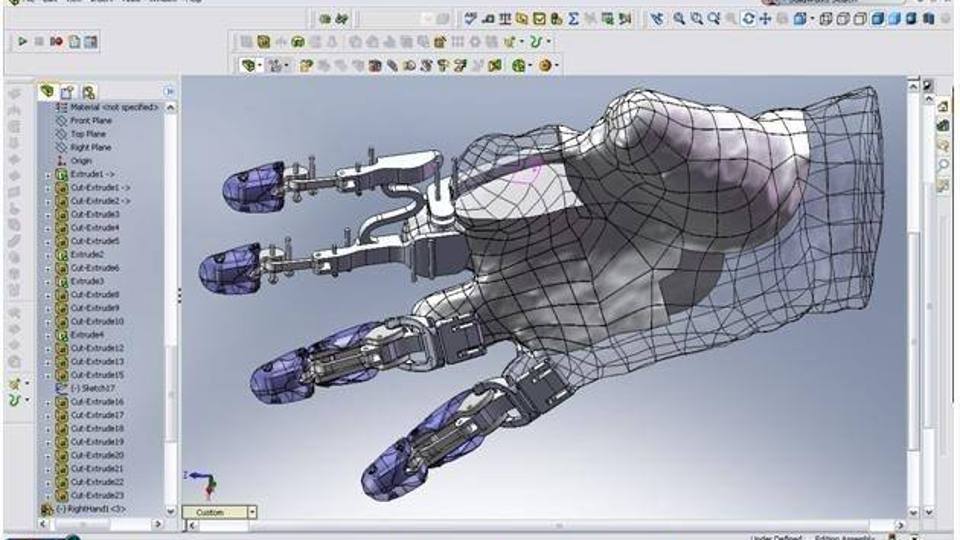Switch to Hidden Lines Visible display
960x540 pixels.
(843, 19)
